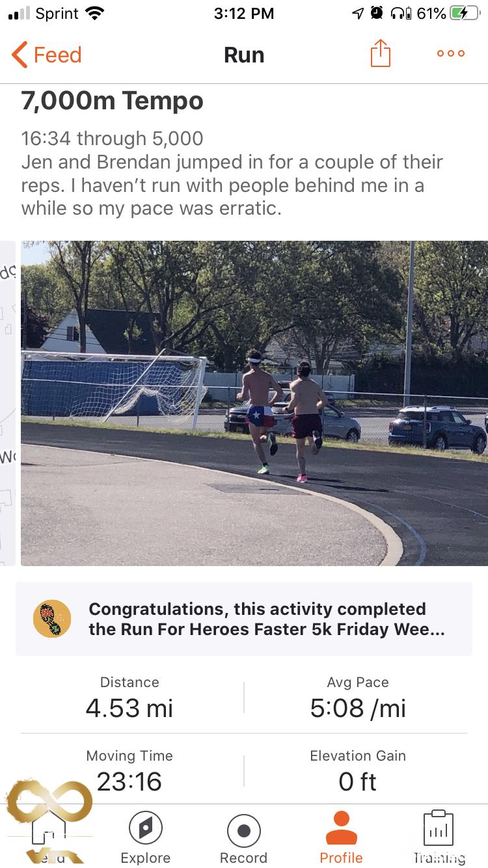Tap the 7,000m Tempo activity title

(112, 101)
